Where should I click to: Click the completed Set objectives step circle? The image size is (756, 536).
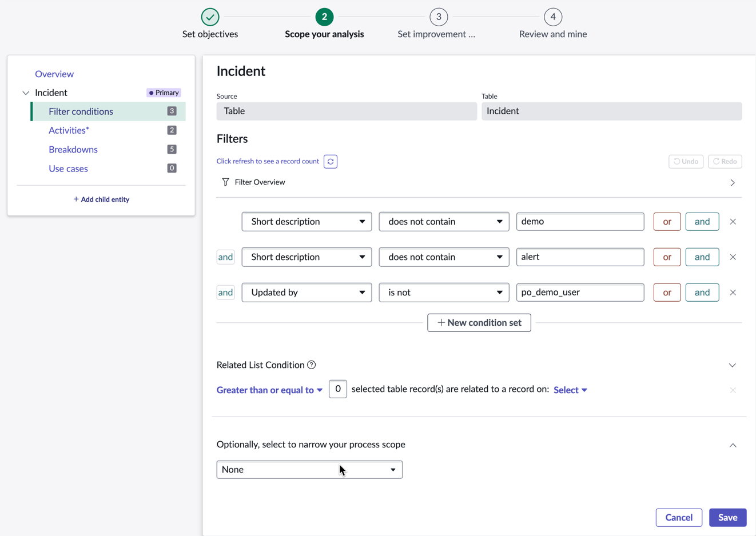(x=210, y=17)
